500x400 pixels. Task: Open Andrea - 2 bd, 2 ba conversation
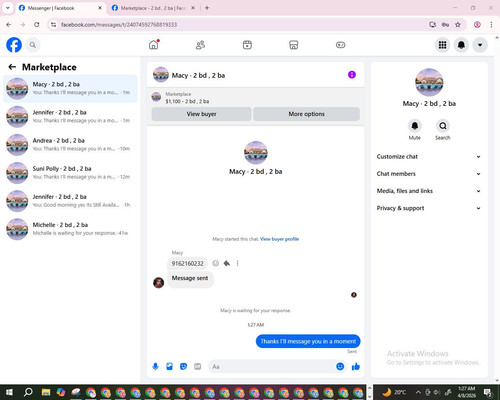point(70,145)
